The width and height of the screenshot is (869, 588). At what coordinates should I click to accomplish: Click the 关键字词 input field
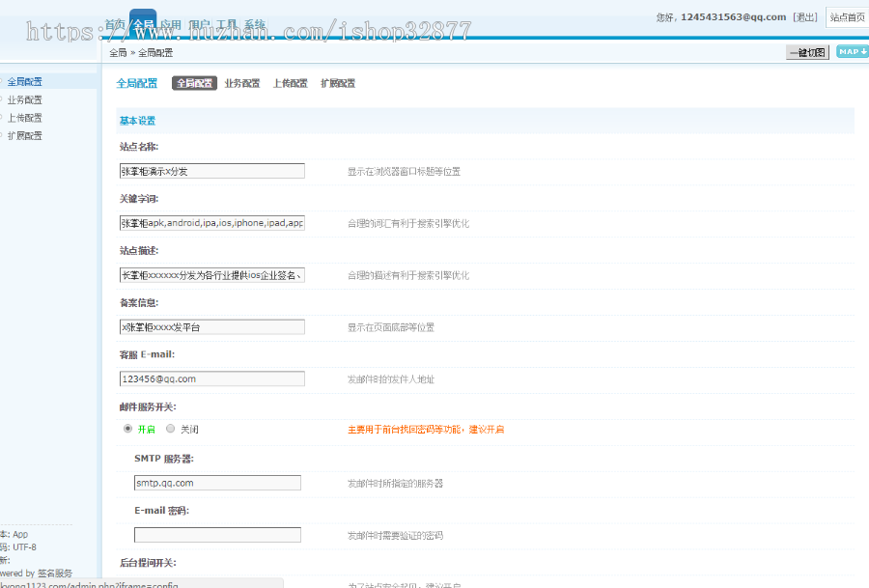[212, 223]
